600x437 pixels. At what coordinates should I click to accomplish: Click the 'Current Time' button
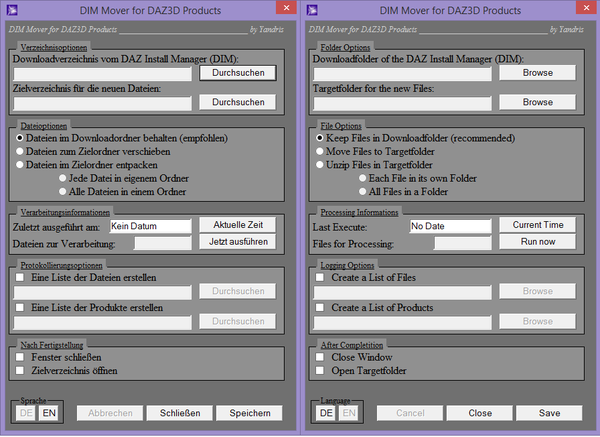538,225
